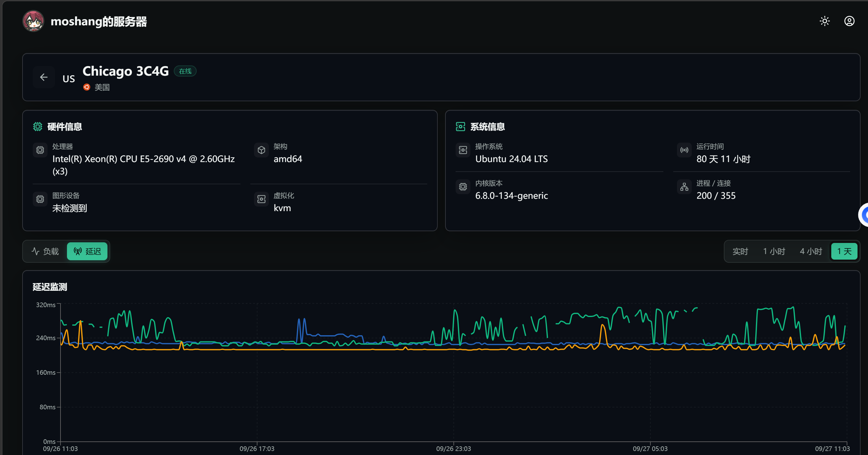Toggle light theme with sun icon
The height and width of the screenshot is (455, 868).
point(824,21)
